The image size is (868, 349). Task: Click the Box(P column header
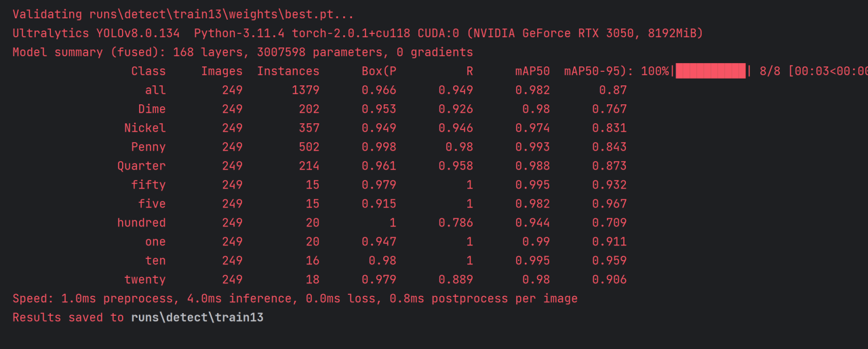(x=378, y=71)
